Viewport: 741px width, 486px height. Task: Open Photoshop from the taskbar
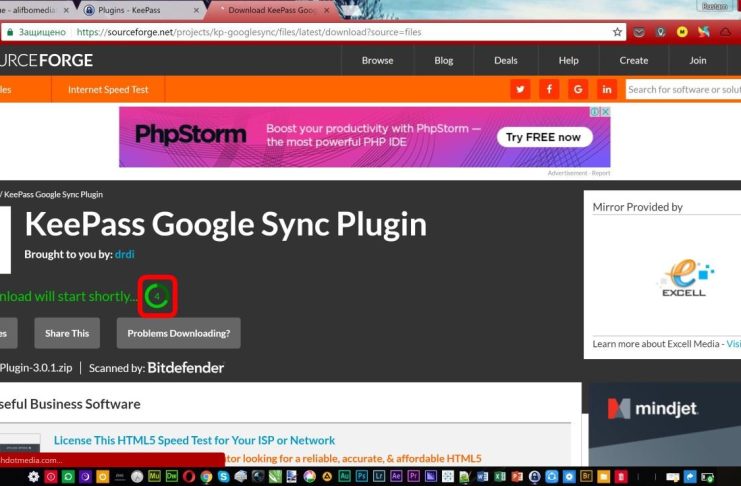pyautogui.click(x=362, y=476)
